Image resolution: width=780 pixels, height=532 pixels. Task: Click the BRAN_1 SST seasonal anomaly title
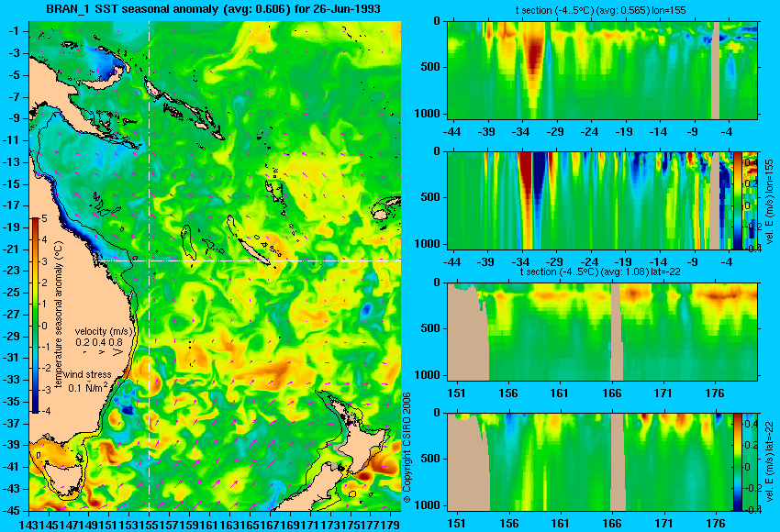213,8
